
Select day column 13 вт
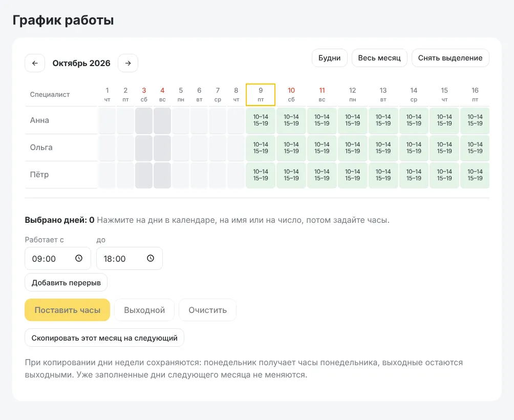pos(383,94)
